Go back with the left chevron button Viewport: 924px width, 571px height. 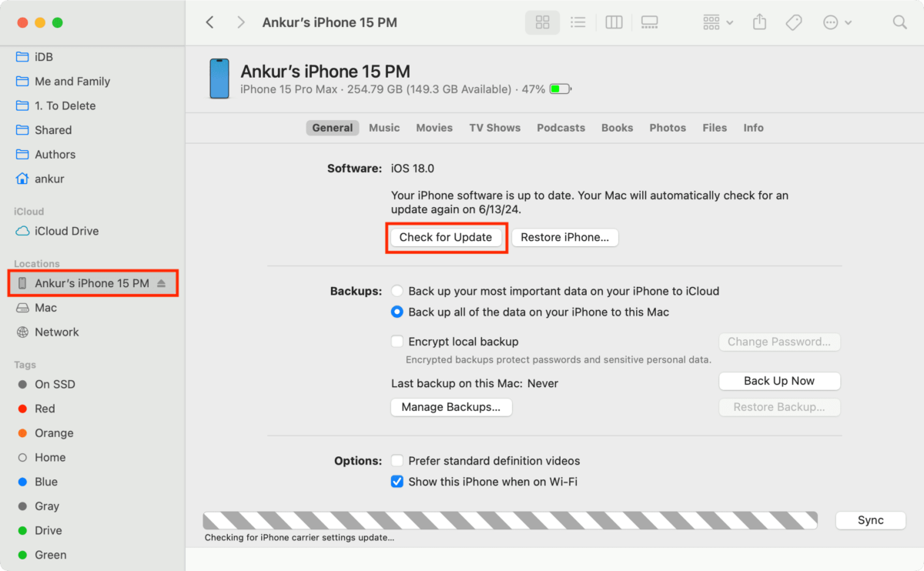[x=209, y=22]
